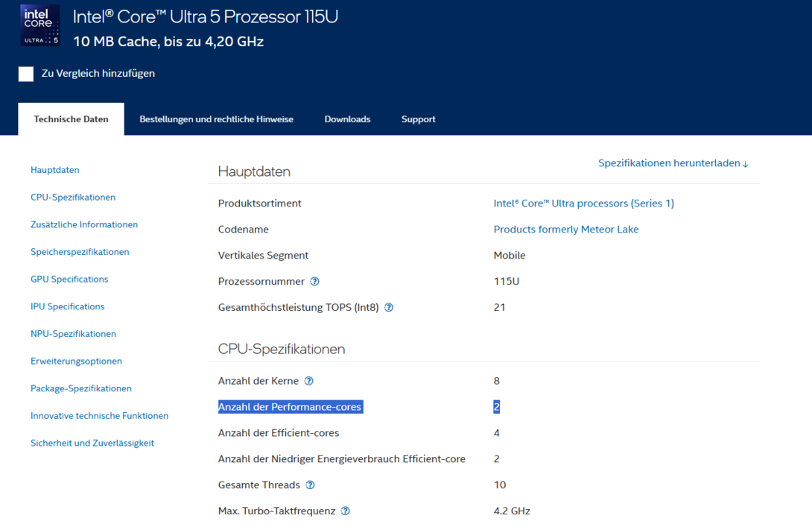Jump to Zusätzliche Informationen in sidebar
Image resolution: width=812 pixels, height=530 pixels.
click(x=84, y=224)
